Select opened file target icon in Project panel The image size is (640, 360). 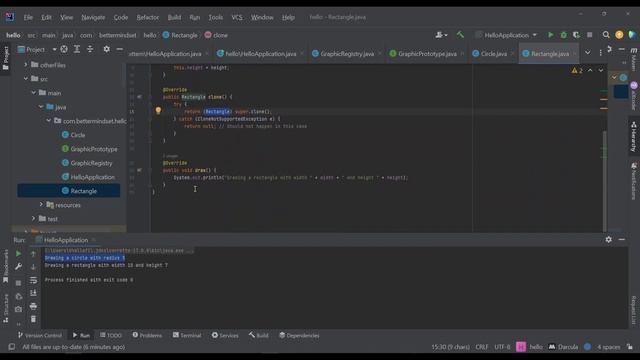coord(64,49)
